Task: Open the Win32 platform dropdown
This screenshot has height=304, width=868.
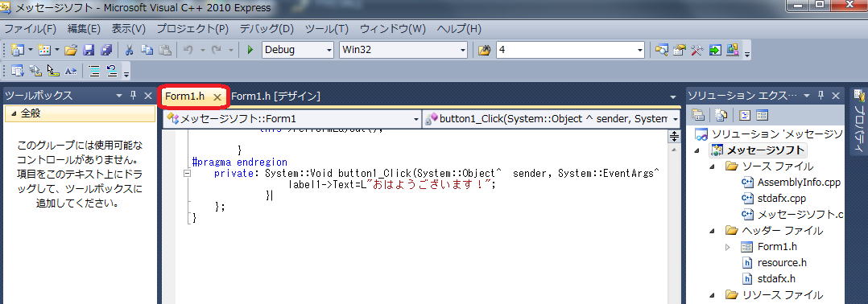Action: pos(463,51)
